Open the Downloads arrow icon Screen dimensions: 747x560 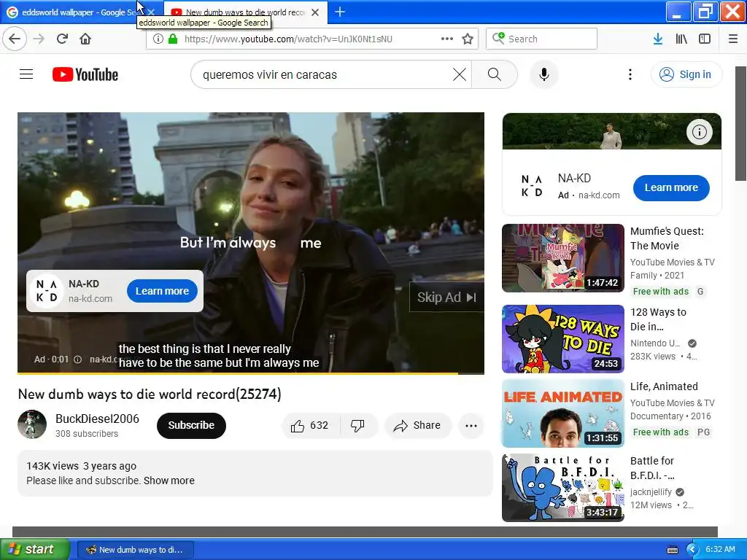click(658, 39)
